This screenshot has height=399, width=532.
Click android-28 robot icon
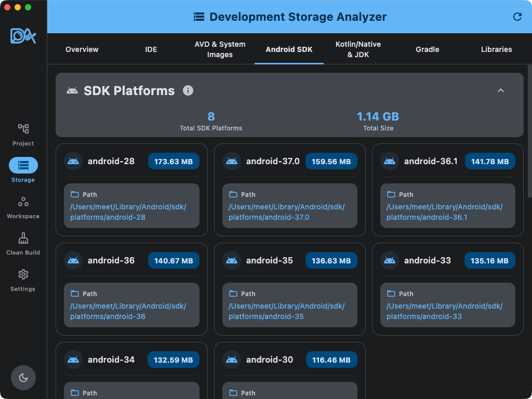tap(73, 161)
